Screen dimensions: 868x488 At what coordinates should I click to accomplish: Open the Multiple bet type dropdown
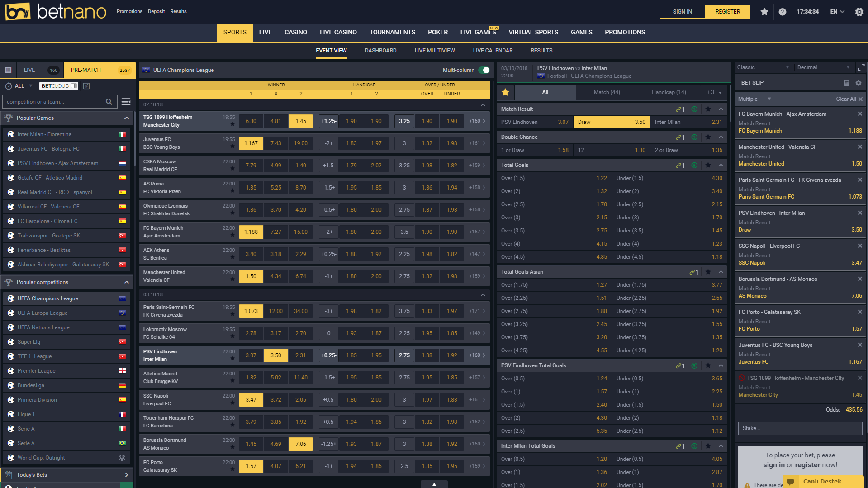point(754,99)
